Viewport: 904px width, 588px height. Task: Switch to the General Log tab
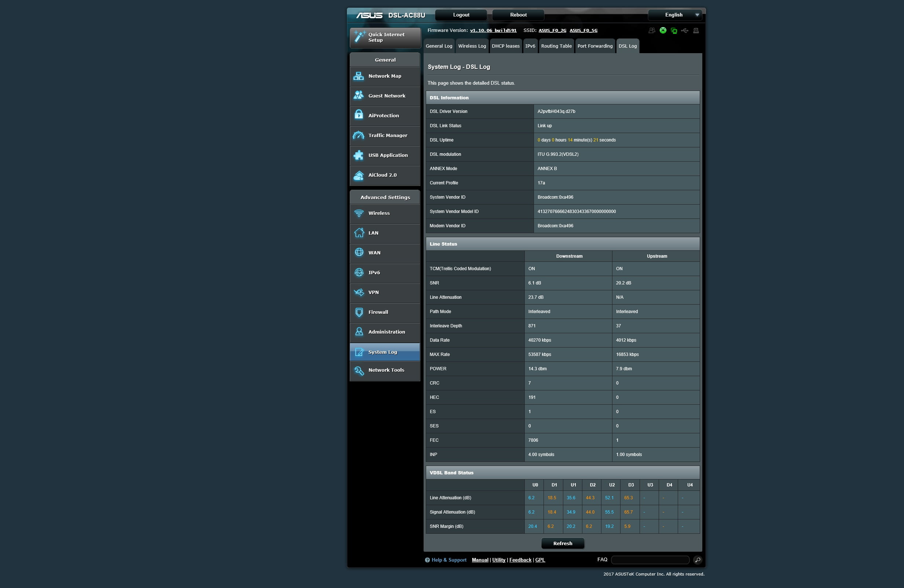click(439, 46)
